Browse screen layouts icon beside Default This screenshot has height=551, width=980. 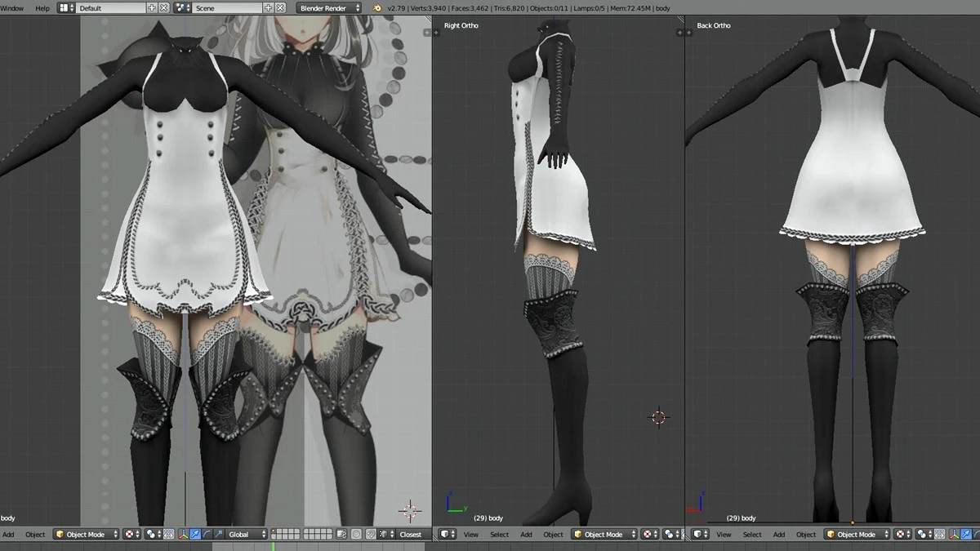click(66, 8)
